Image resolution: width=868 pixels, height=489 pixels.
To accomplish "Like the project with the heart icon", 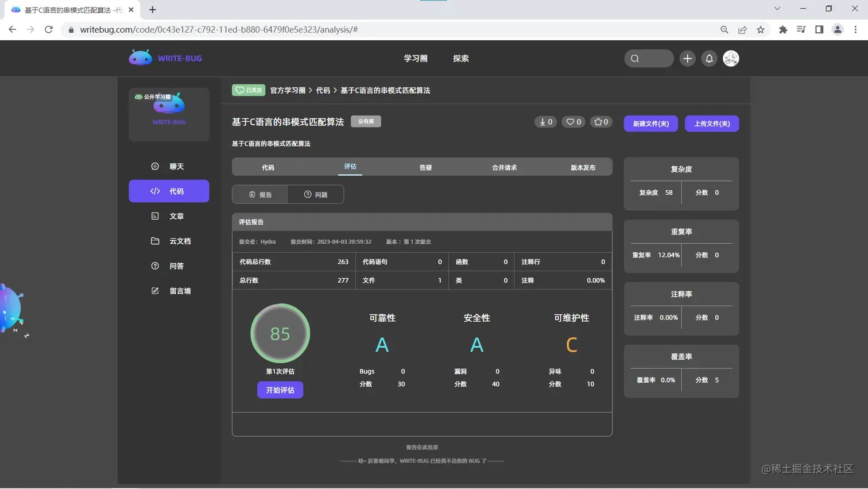I will 569,122.
